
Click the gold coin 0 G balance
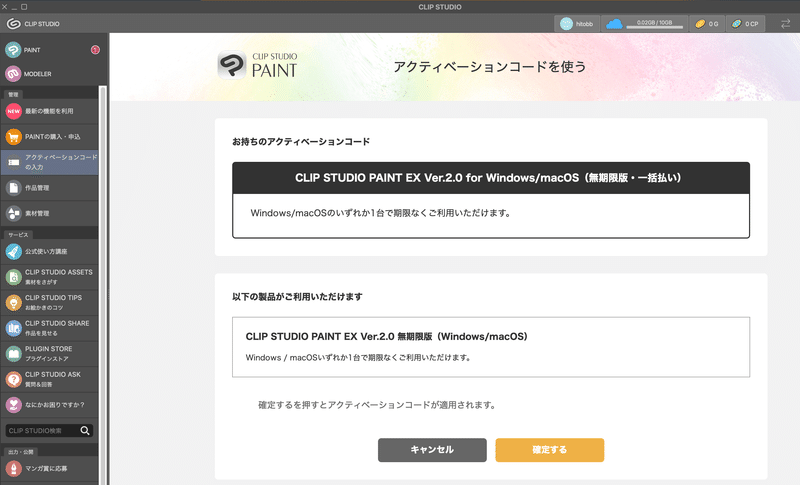(x=707, y=23)
